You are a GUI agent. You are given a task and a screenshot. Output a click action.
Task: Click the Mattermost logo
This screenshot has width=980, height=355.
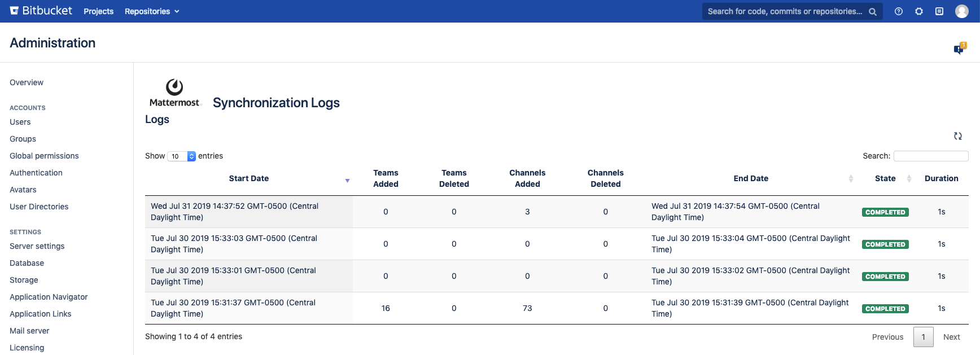tap(174, 93)
